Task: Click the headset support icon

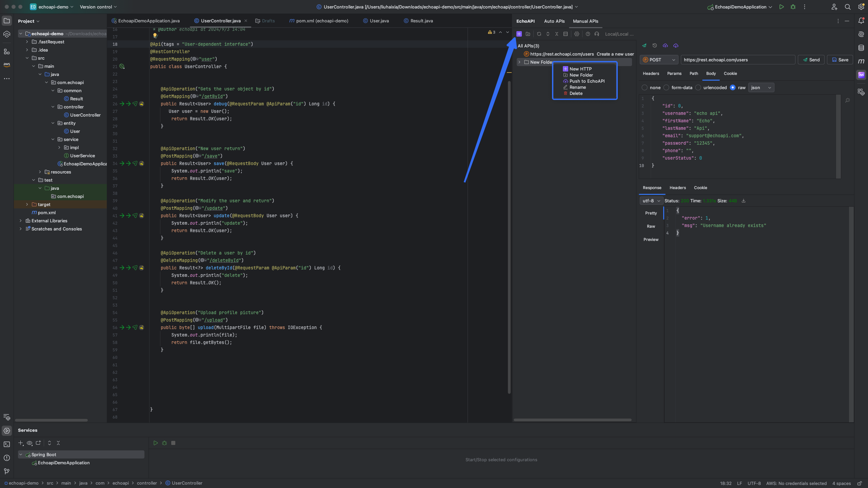Action: click(597, 34)
